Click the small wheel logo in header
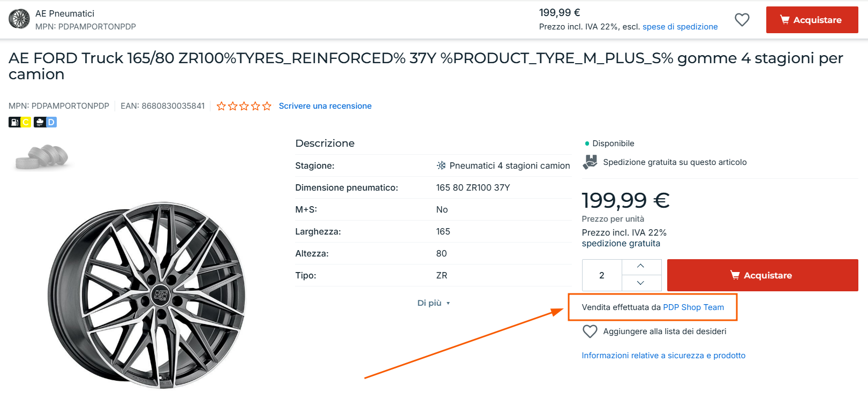 19,19
